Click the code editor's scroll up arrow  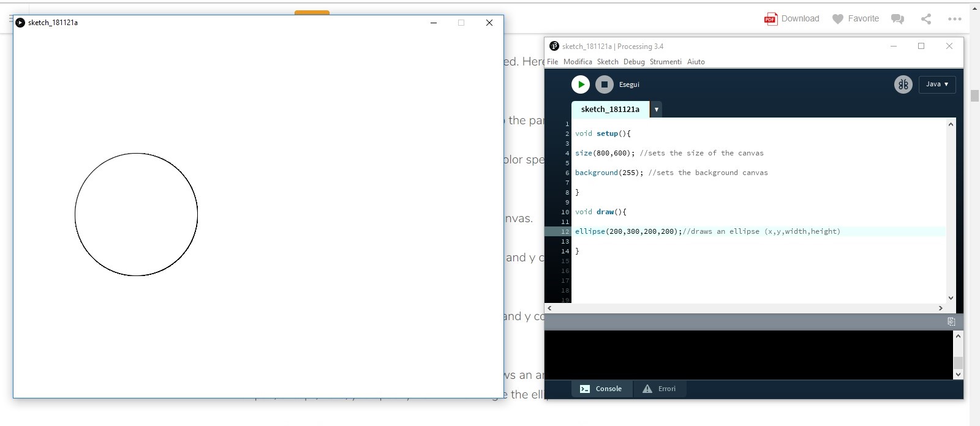[951, 124]
